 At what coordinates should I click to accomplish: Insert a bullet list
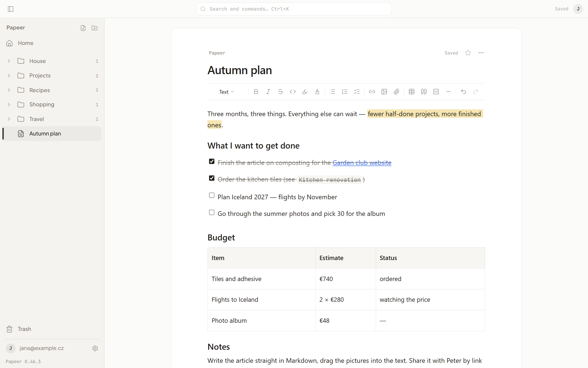click(x=332, y=92)
